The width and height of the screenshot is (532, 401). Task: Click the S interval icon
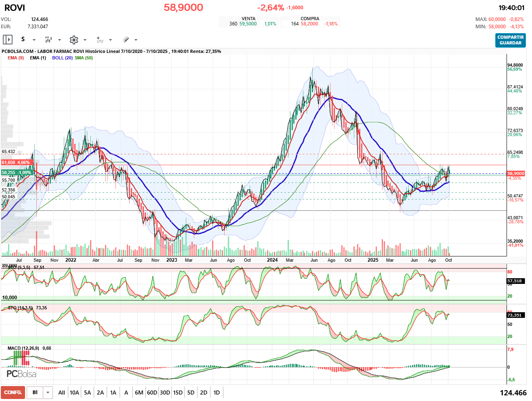(23, 40)
